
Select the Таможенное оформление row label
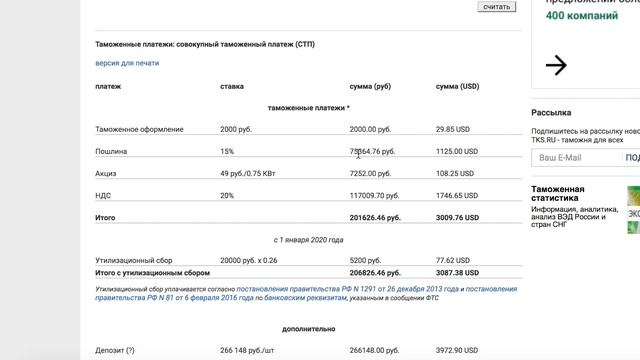(139, 129)
